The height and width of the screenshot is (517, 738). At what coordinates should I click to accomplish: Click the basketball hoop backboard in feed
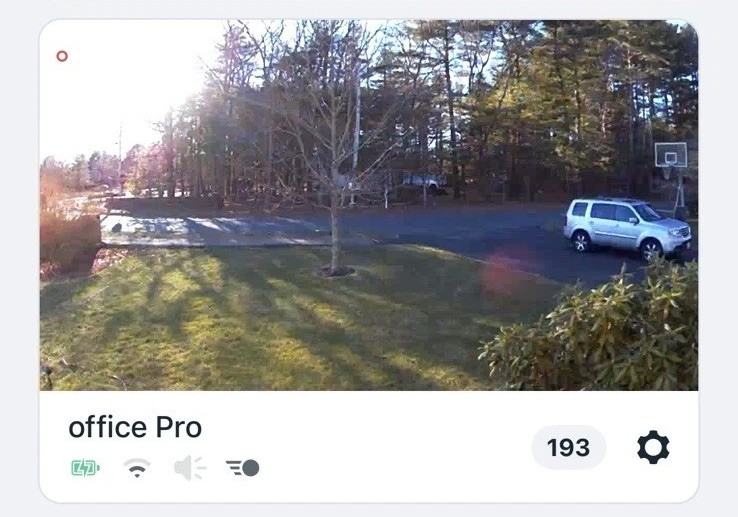click(x=671, y=155)
